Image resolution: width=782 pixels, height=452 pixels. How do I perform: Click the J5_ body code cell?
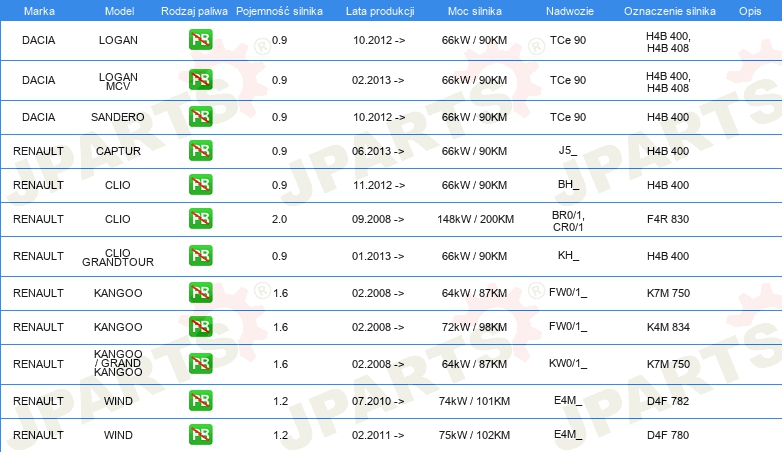[x=568, y=151]
